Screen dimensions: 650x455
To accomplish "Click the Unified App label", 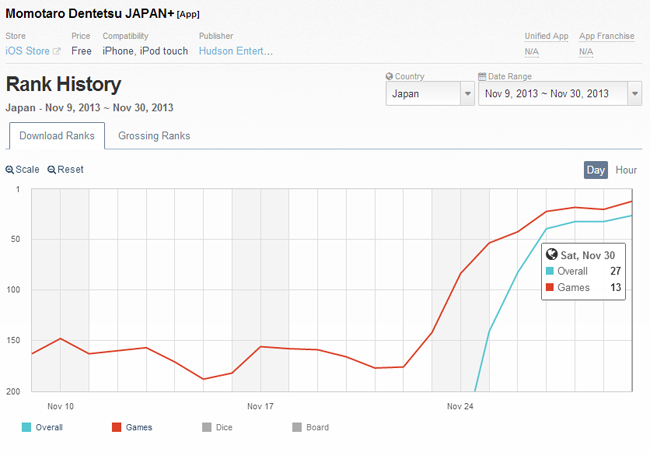I will (x=546, y=36).
